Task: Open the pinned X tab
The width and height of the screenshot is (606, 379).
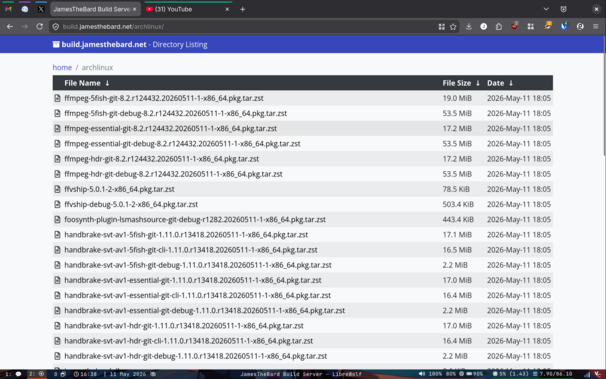Action: (x=41, y=9)
